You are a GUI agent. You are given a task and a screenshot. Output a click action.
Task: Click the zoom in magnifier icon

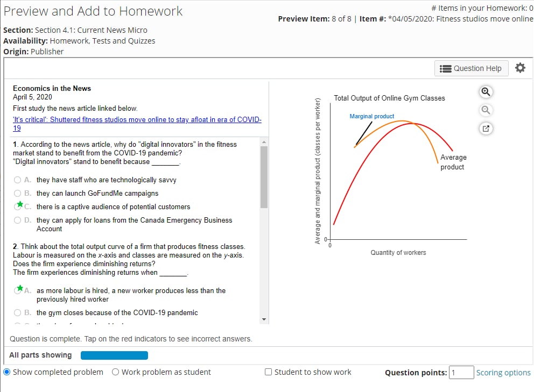click(486, 92)
